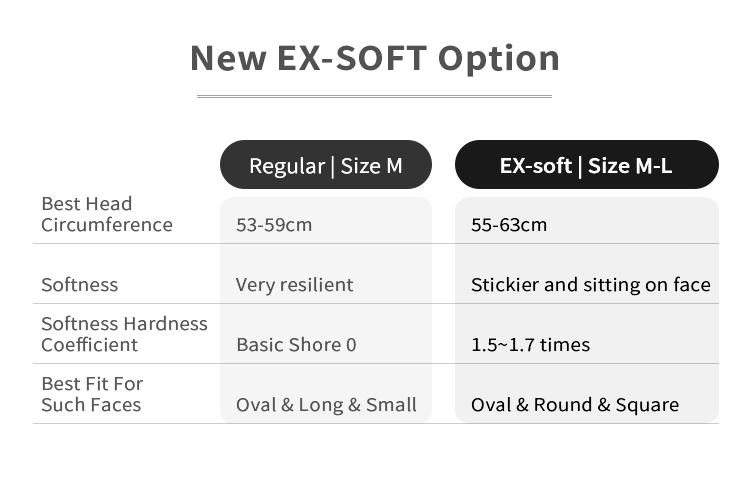Select the "Oval & Long & Small" cell
The image size is (750, 478).
(326, 405)
